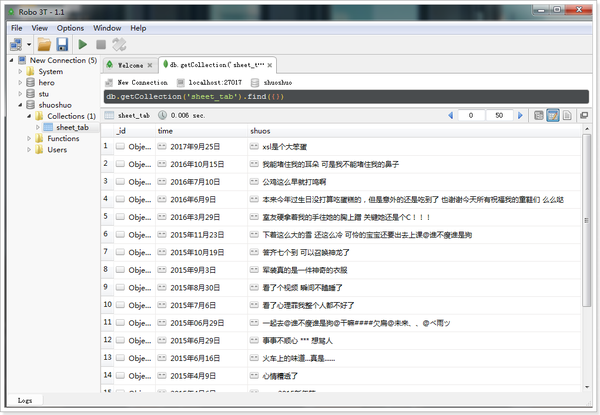Screen dimensions: 600x415
Task: Click the Connect toolbar icon
Action: (x=16, y=45)
